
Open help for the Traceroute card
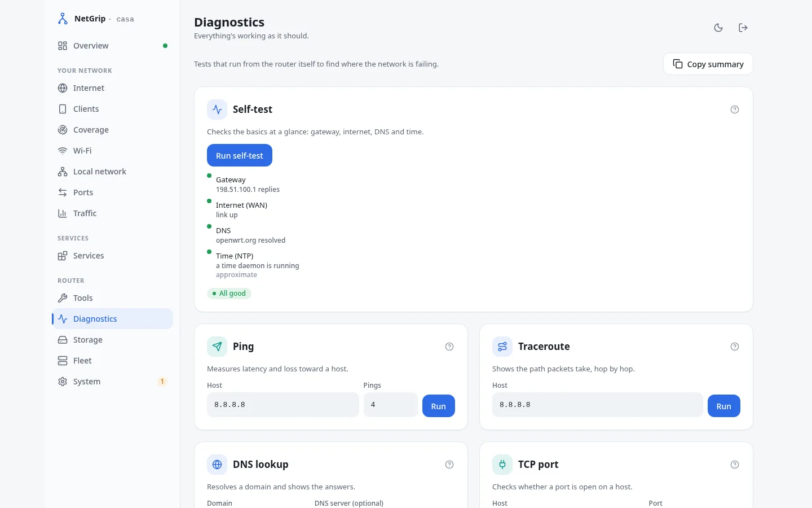[x=735, y=347]
